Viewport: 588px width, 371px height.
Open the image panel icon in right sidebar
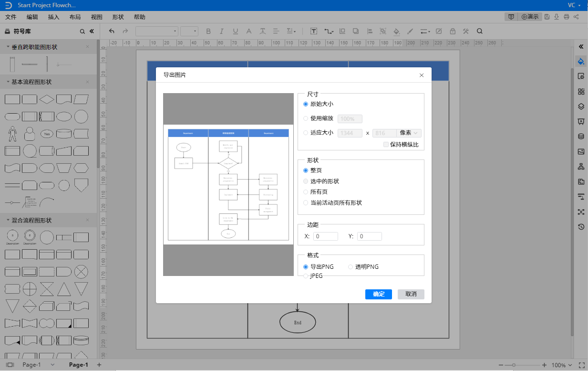pyautogui.click(x=581, y=151)
